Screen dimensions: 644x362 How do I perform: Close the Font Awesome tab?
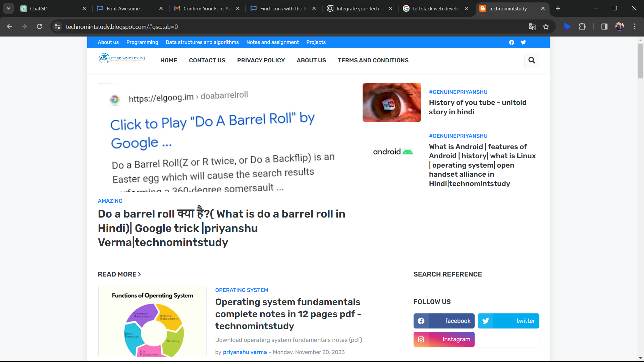[x=161, y=8]
